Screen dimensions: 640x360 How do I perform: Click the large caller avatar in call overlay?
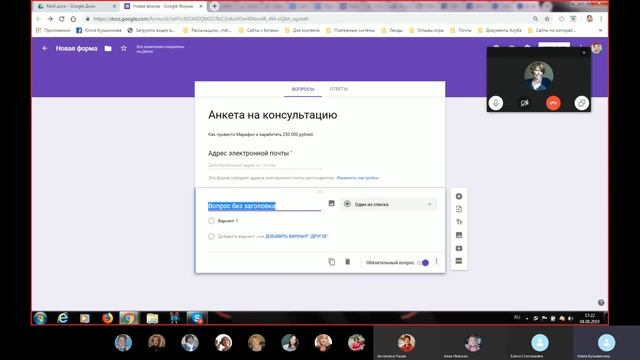[539, 76]
